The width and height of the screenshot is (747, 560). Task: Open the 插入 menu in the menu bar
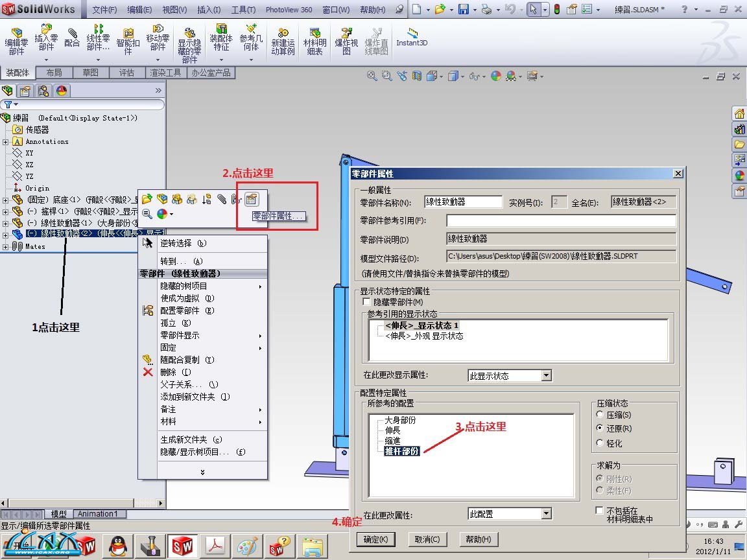(x=208, y=10)
